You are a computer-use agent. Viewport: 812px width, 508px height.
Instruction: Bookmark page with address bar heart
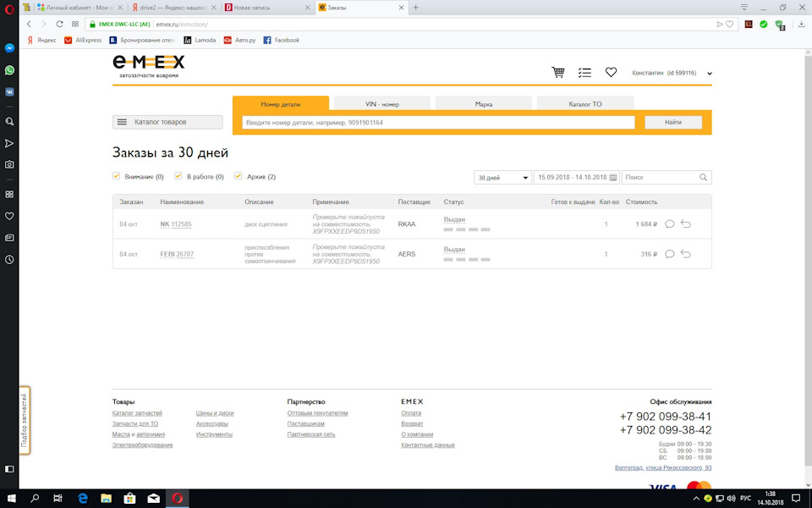(730, 25)
